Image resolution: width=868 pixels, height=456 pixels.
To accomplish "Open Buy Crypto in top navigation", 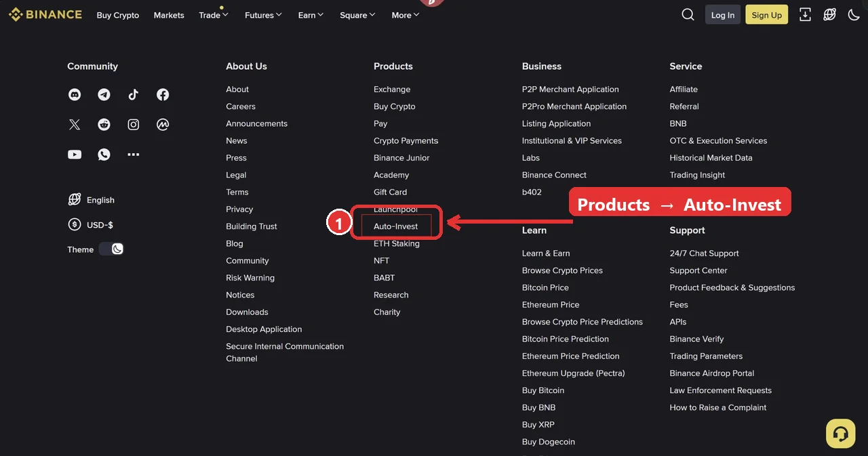I will click(118, 15).
